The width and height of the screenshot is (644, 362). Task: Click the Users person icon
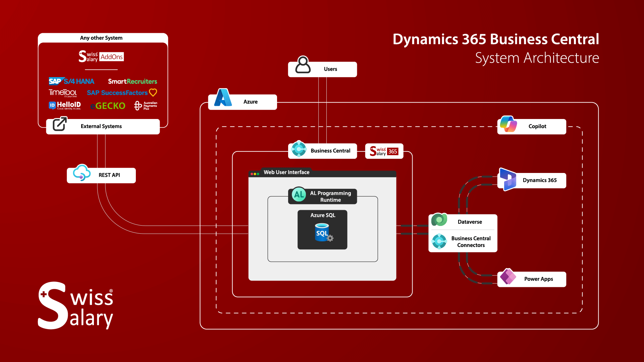[x=303, y=65]
